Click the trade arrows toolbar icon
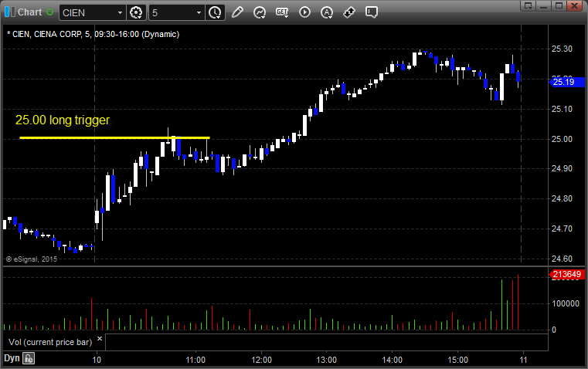The width and height of the screenshot is (588, 369). [x=349, y=12]
